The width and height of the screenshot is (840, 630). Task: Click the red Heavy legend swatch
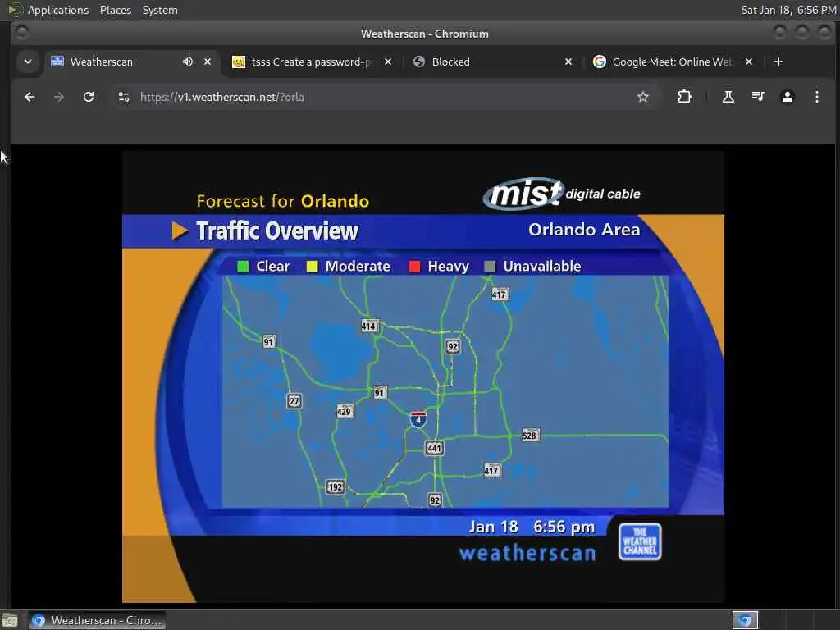pos(414,267)
